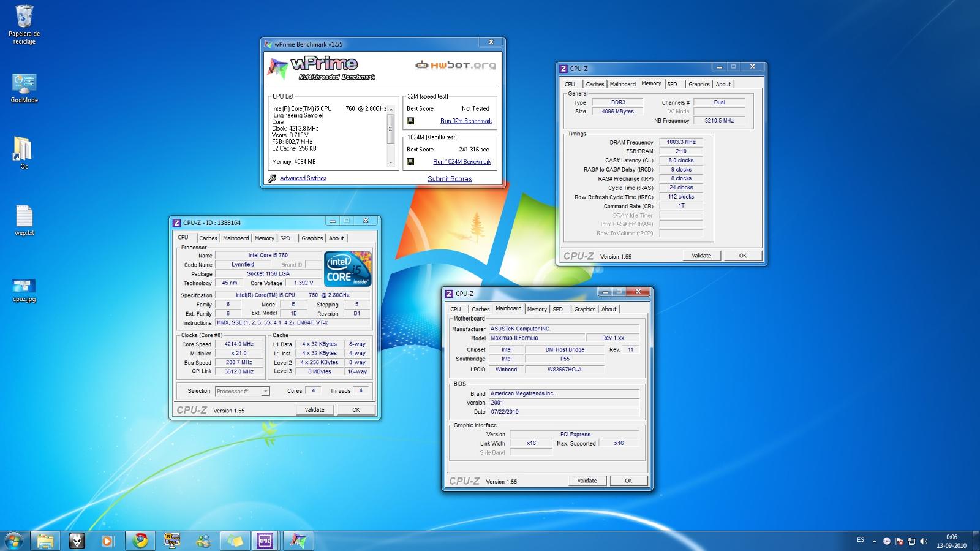The height and width of the screenshot is (551, 980).
Task: Click OK in Memory CPU-Z window
Action: tap(743, 256)
